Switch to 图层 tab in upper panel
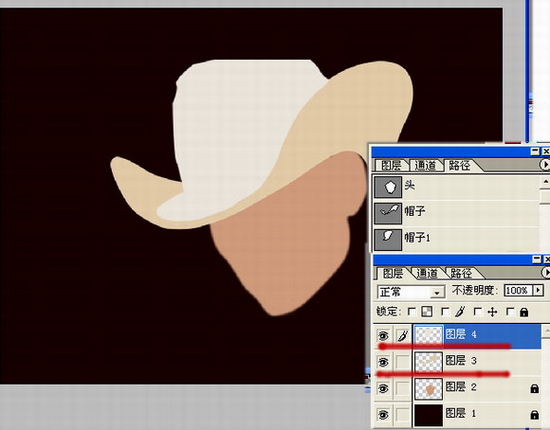The width and height of the screenshot is (550, 430). coord(391,165)
